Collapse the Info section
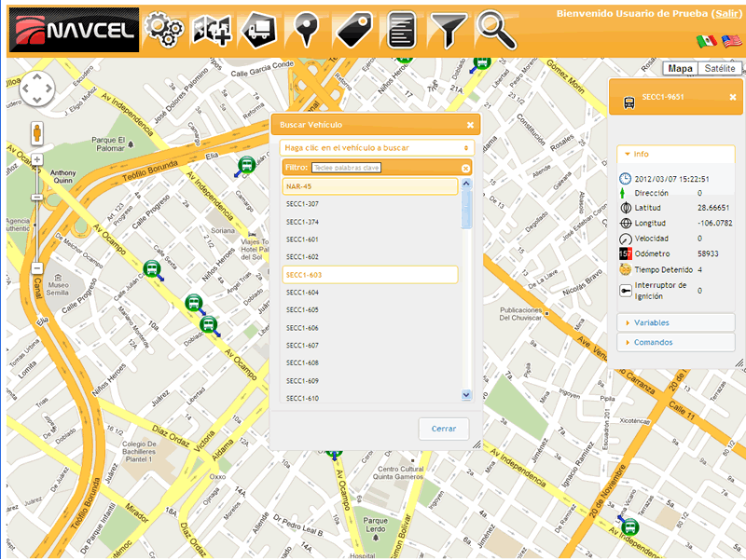Viewport: 746px width, 560px height. pyautogui.click(x=675, y=154)
